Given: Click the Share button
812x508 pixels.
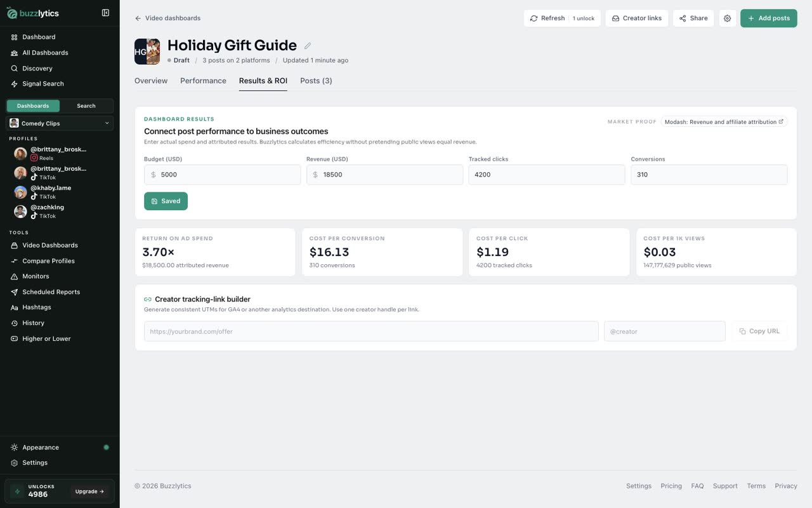Looking at the screenshot, I should [693, 18].
